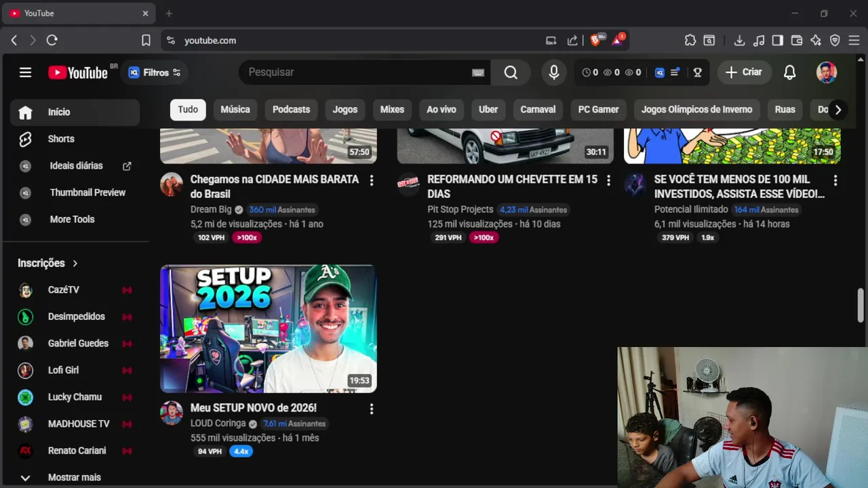Select the PC Gamer filter chip

(x=598, y=110)
